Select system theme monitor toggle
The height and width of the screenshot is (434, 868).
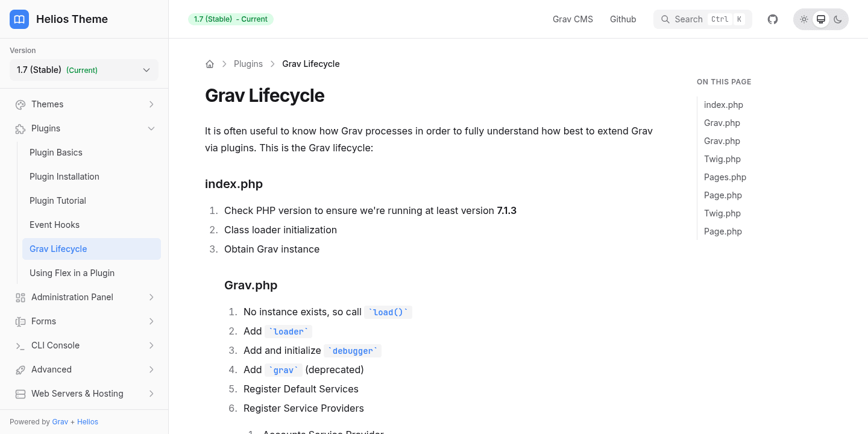coord(821,19)
